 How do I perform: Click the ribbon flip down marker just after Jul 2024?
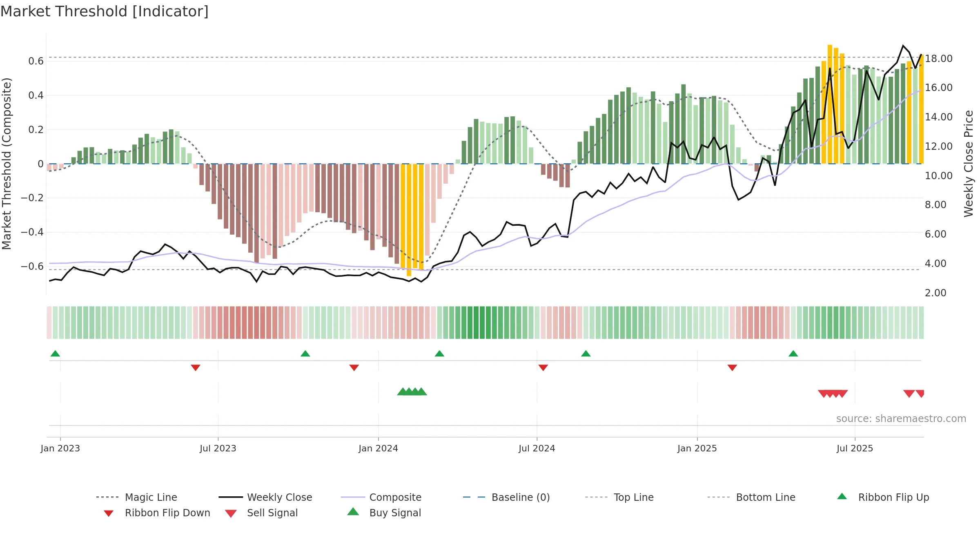[x=543, y=368]
